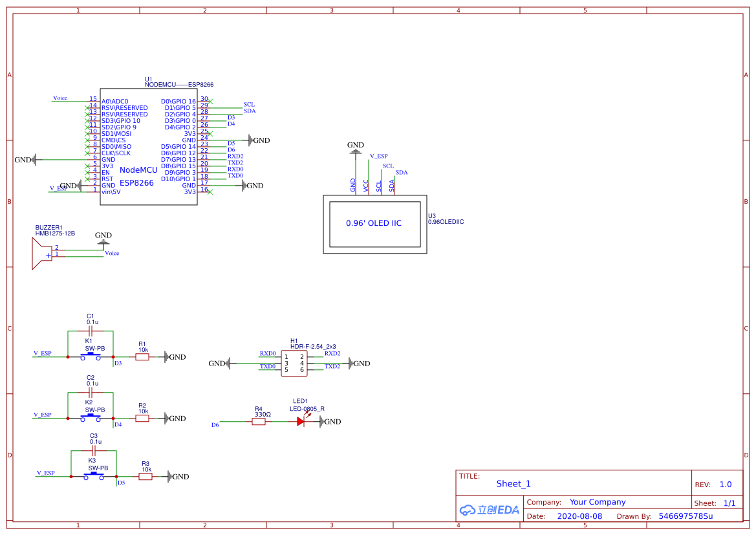Select the D10\GPIO 1 pin name

[178, 179]
